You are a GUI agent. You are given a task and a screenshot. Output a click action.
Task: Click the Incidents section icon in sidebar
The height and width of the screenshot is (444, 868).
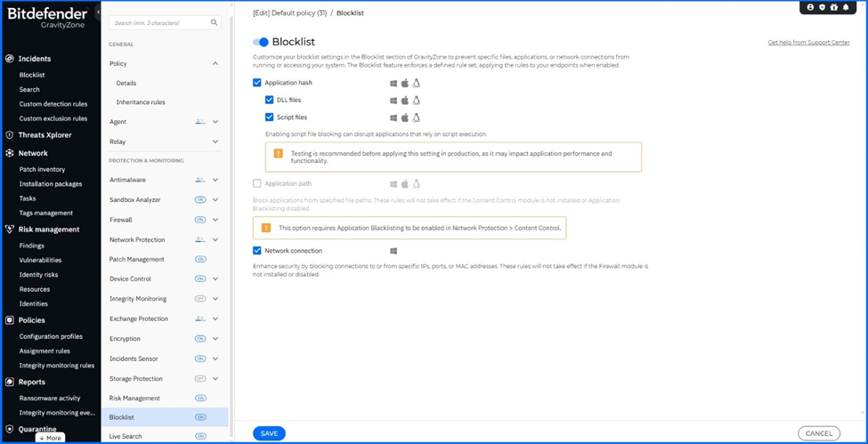point(10,59)
